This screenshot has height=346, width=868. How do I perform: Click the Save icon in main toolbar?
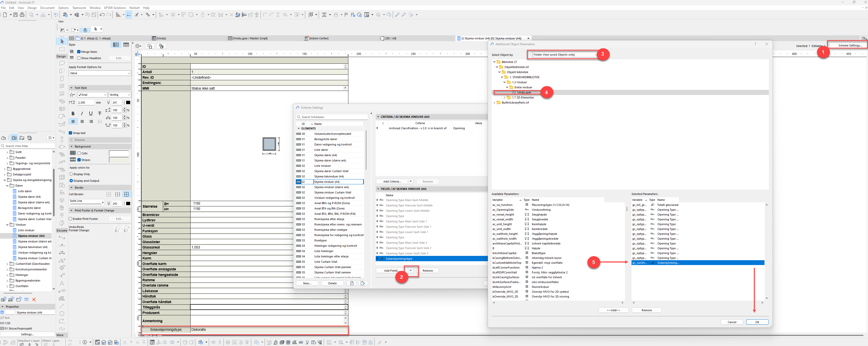(15, 15)
